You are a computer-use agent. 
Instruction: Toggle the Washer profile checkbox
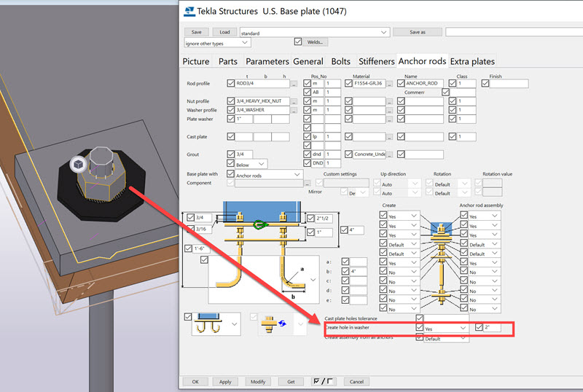pos(231,110)
